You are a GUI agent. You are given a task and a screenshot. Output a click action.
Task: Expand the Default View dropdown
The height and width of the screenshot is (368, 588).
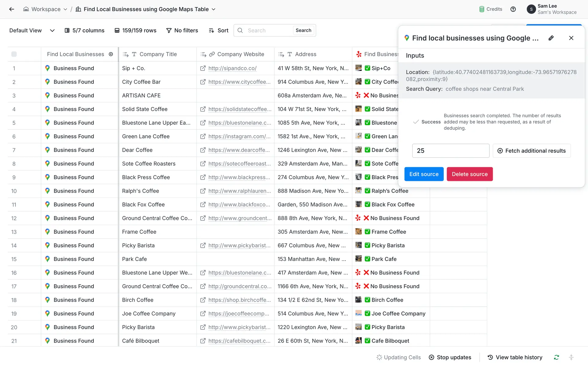click(x=52, y=30)
